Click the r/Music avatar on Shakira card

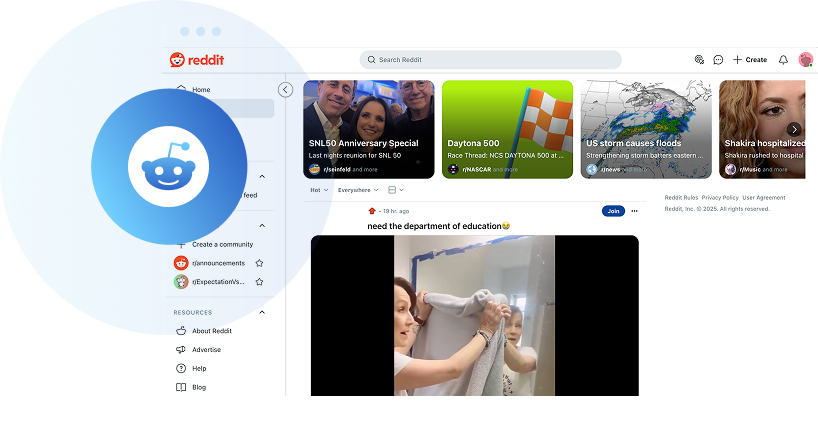730,169
